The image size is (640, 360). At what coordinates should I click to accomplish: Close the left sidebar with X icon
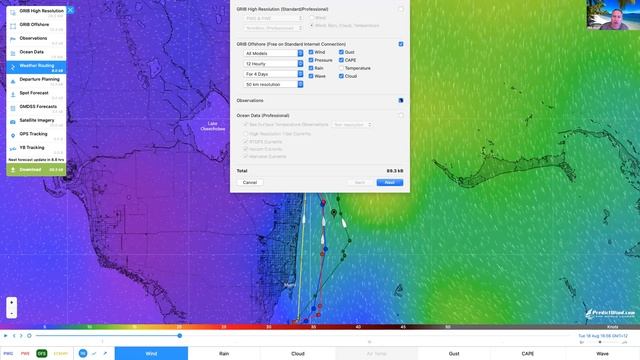point(71,10)
